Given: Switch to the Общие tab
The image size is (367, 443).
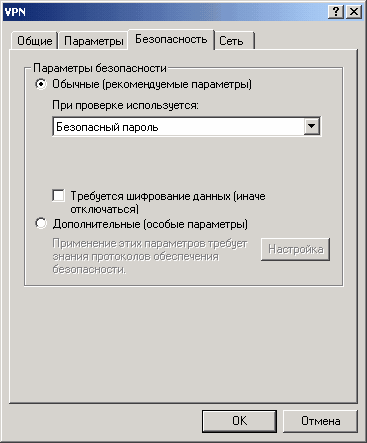Looking at the screenshot, I should tap(35, 41).
